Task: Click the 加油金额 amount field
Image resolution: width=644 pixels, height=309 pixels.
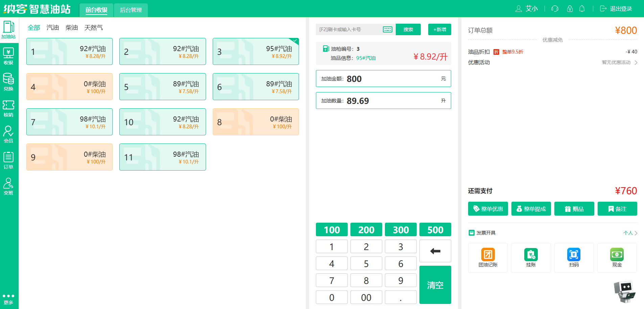Action: click(x=384, y=79)
